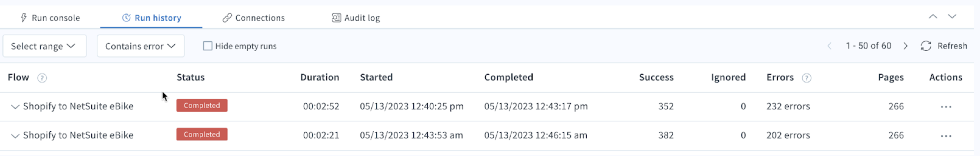980x156 pixels.
Task: Expand second Shopify to NetSuite eBike row
Action: click(x=15, y=135)
